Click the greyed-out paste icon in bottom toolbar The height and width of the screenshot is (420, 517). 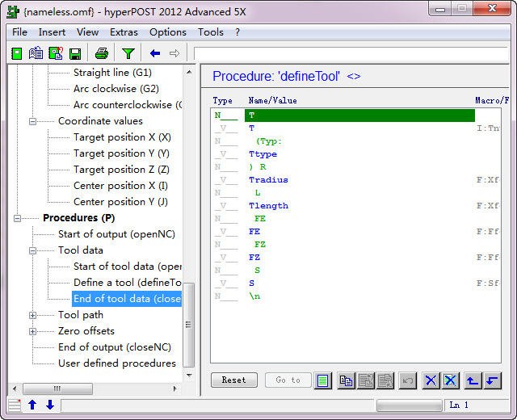(x=385, y=380)
